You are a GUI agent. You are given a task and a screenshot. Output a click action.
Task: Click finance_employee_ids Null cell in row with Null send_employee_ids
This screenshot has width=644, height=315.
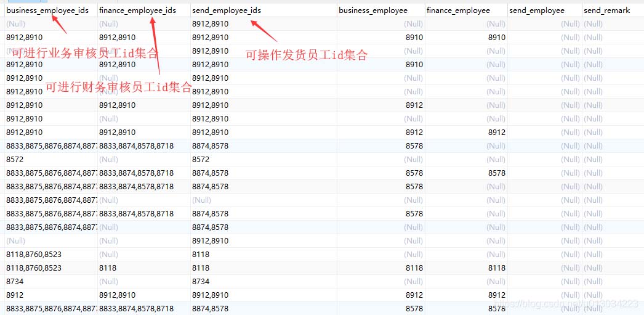144,200
